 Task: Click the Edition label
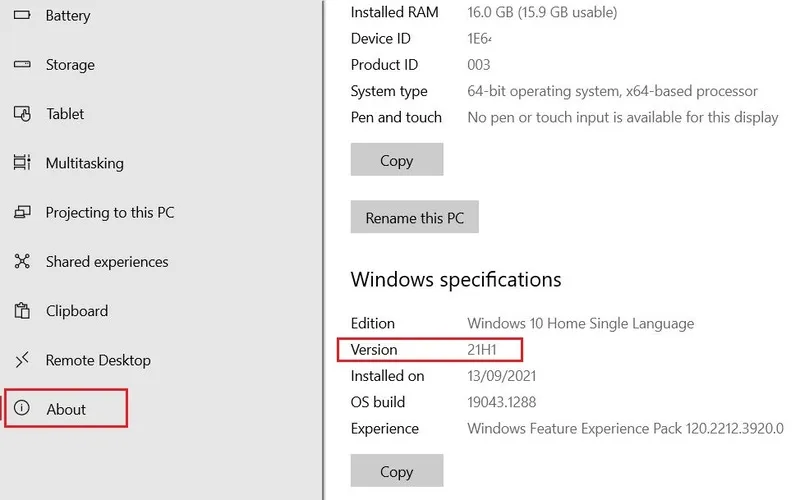click(372, 323)
